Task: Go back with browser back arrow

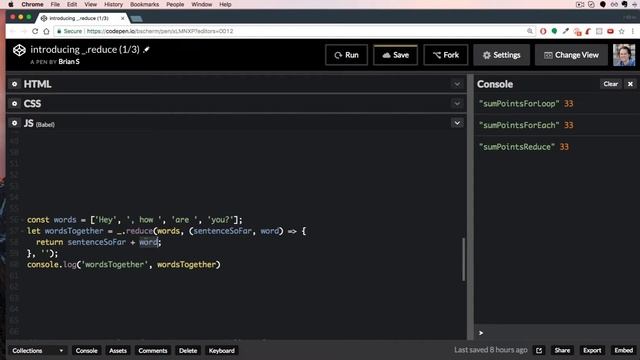Action: coord(13,31)
